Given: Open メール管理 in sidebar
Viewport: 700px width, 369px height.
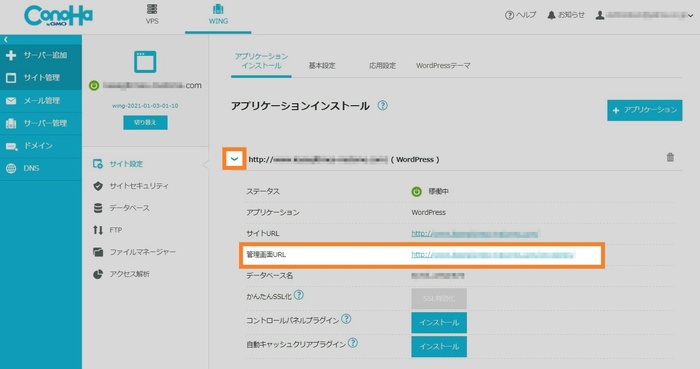Looking at the screenshot, I should [41, 101].
